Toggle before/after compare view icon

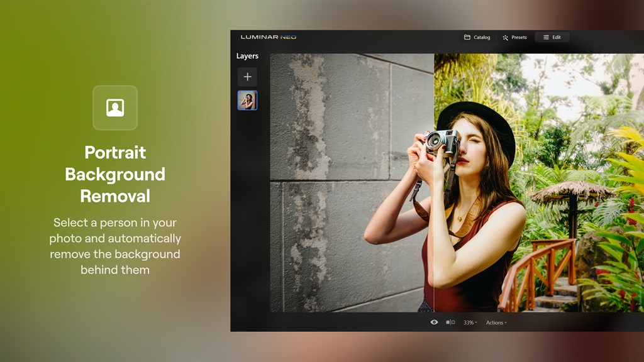pyautogui.click(x=450, y=322)
